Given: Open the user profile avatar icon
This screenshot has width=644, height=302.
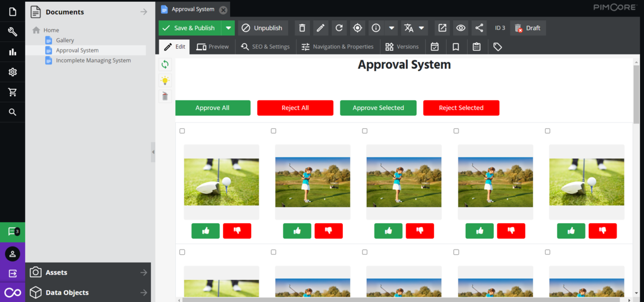Looking at the screenshot, I should tap(13, 254).
